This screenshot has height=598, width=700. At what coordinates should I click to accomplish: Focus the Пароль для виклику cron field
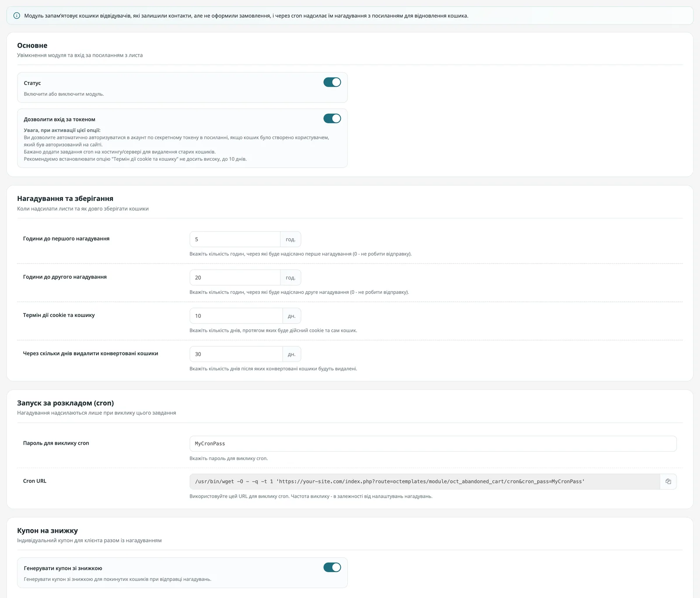tap(433, 443)
